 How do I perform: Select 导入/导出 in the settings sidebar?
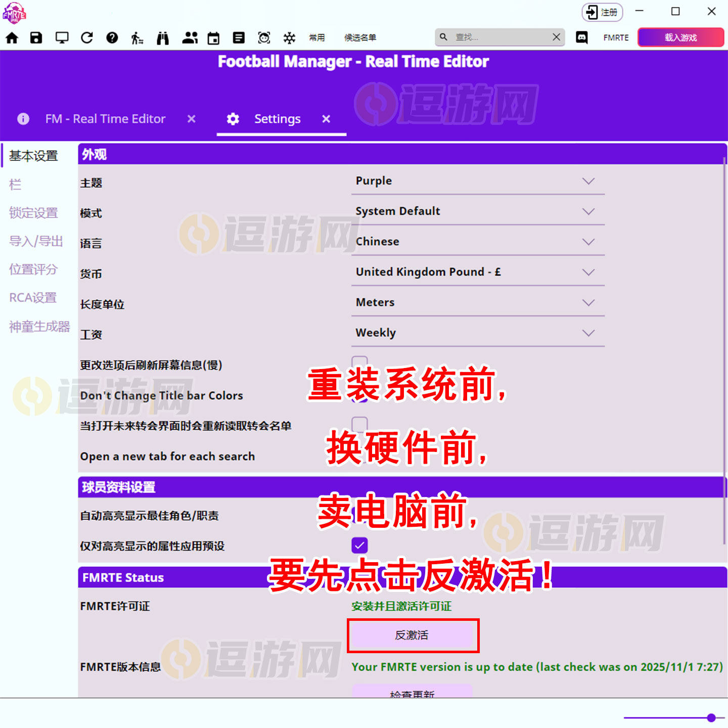click(36, 241)
